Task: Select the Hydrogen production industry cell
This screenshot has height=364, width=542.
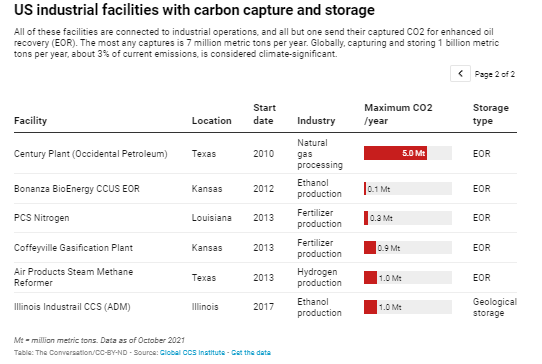Action: (319, 277)
